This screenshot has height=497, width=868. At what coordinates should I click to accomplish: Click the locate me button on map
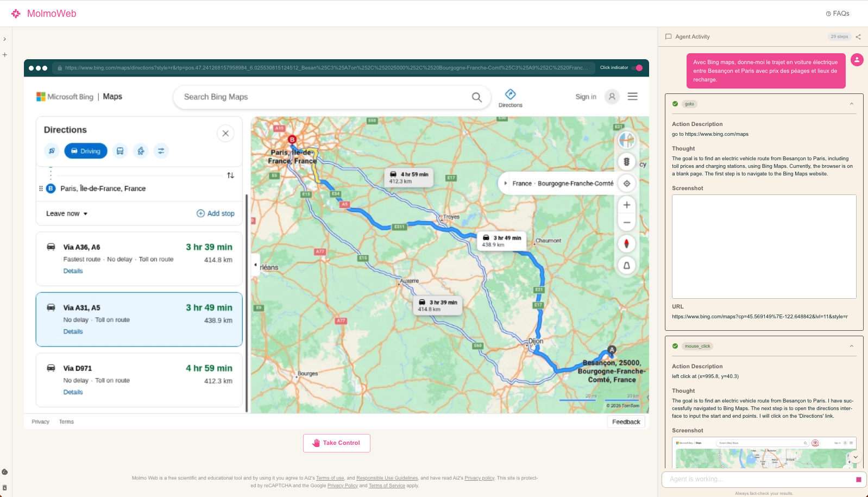click(627, 184)
